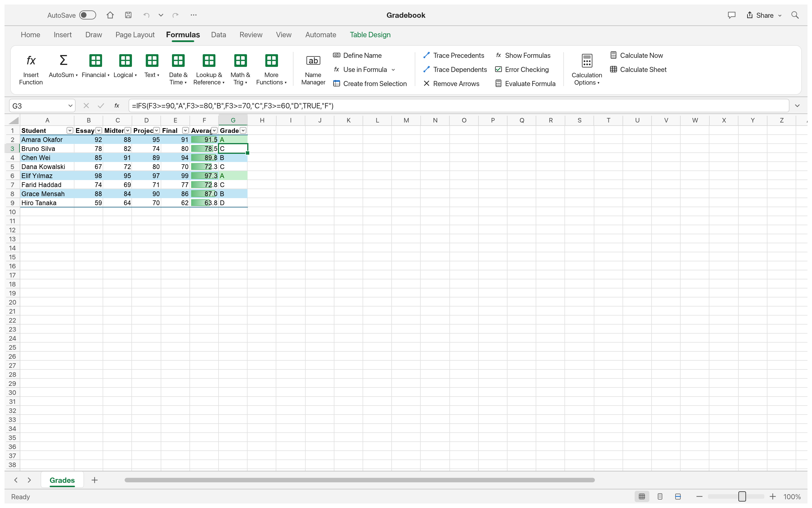Undo the last action
Screen dimensions: 812x508
(146, 15)
